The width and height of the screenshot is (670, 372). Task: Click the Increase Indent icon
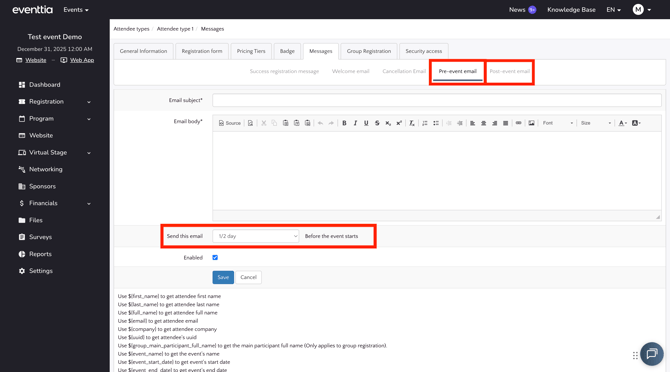click(460, 123)
